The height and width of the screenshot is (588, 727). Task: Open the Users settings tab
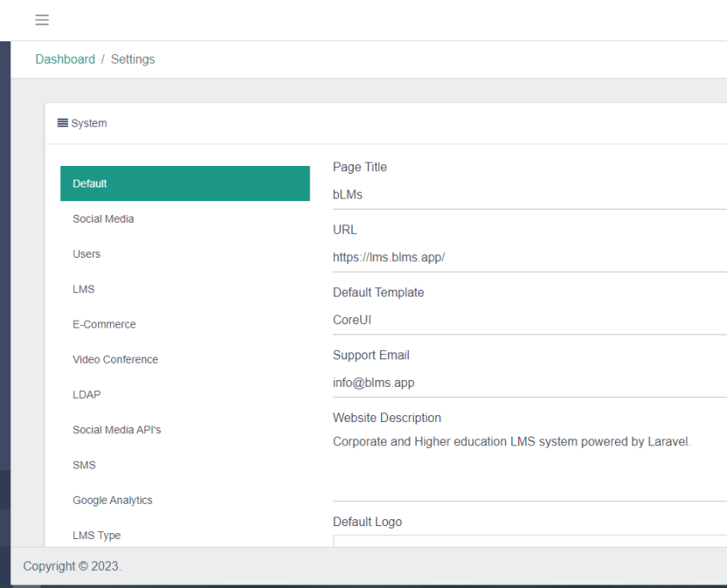[x=185, y=254]
